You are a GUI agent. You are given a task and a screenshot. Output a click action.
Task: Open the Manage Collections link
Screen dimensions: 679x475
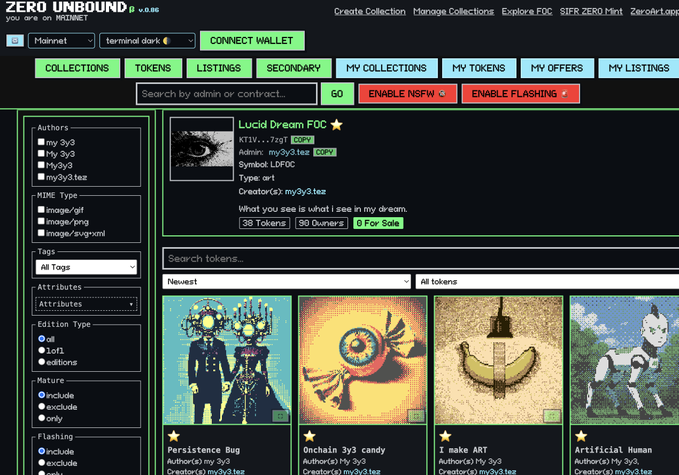(x=453, y=12)
